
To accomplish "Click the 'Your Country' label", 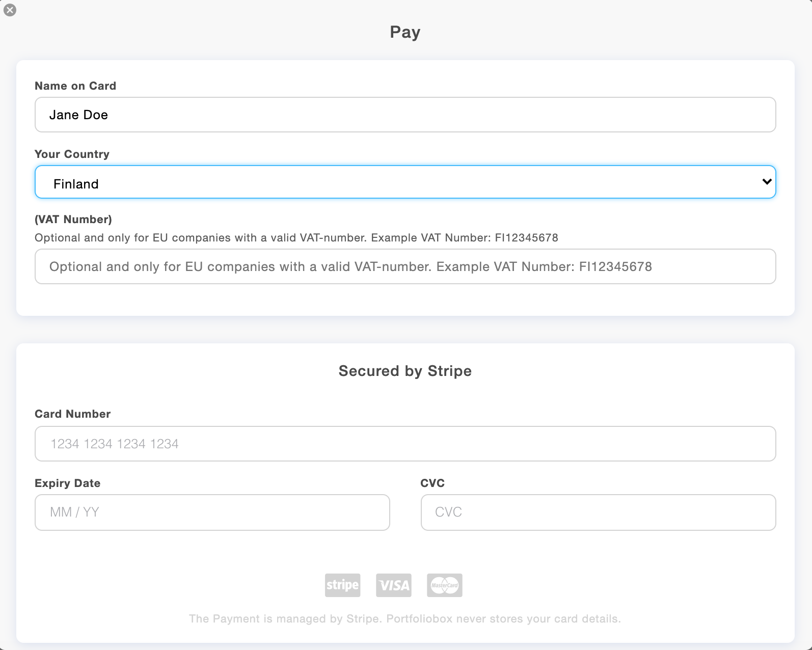I will tap(72, 154).
